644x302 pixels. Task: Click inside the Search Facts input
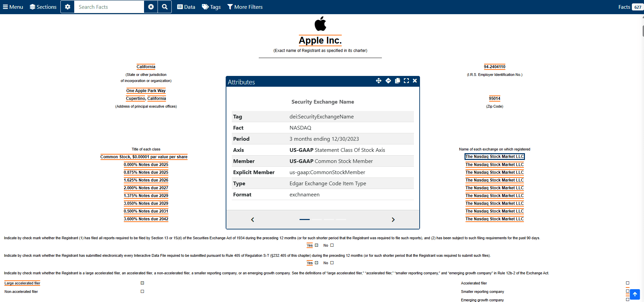coord(109,7)
